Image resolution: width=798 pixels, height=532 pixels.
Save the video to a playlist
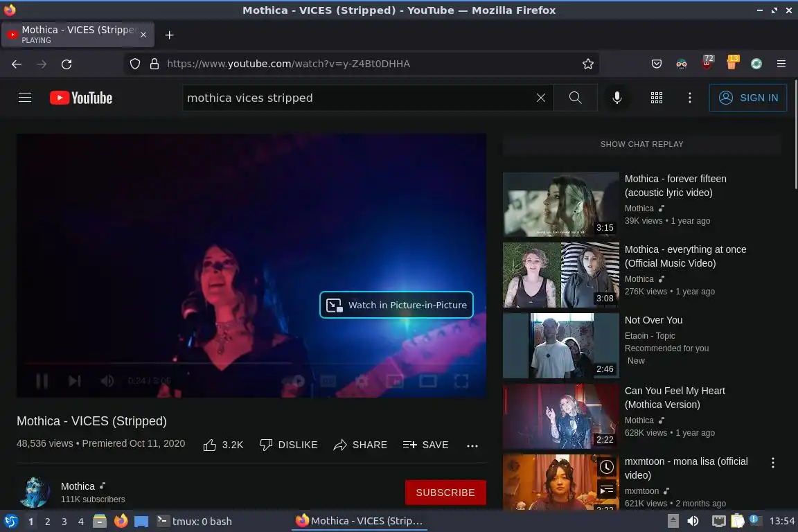[x=425, y=445]
